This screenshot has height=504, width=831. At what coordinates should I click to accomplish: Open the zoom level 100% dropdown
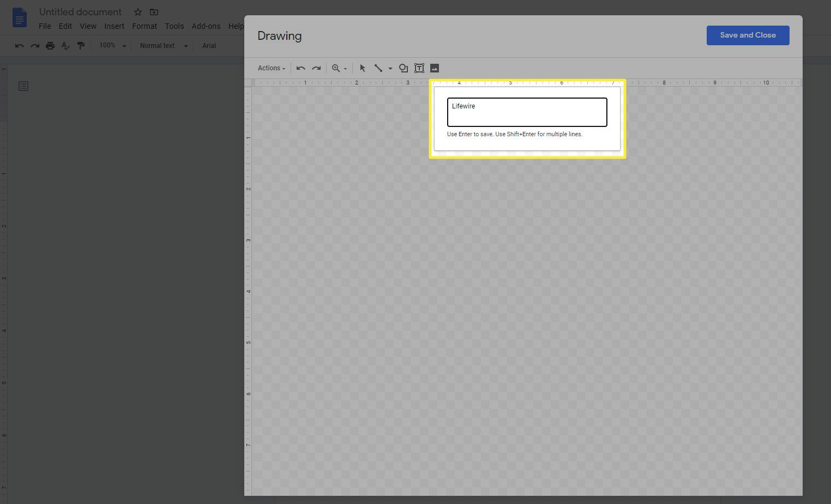tap(112, 46)
